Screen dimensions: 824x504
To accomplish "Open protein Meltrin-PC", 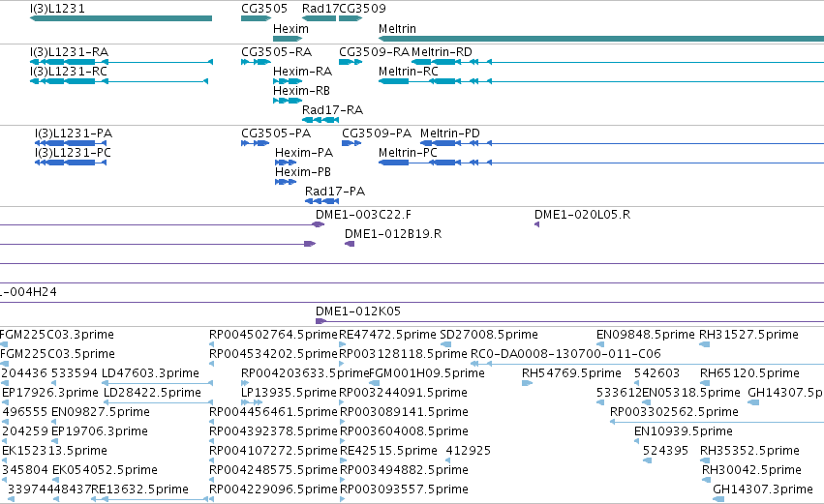I will click(x=408, y=153).
